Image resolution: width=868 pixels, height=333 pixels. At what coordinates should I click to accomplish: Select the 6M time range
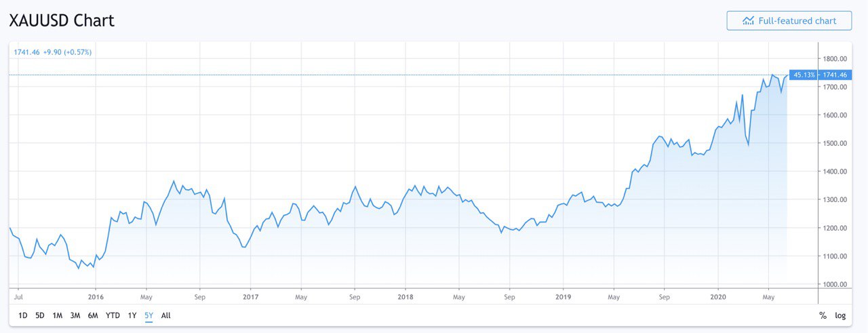point(93,315)
